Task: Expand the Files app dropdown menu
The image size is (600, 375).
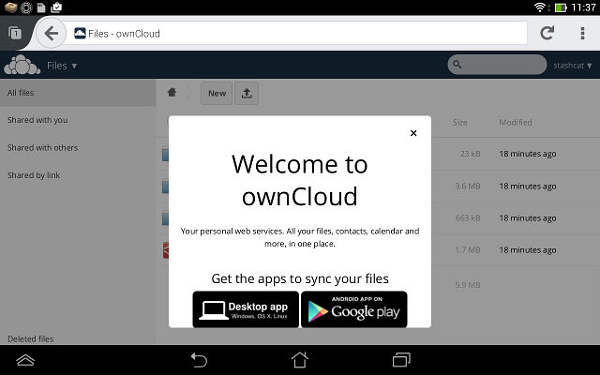Action: pos(62,66)
